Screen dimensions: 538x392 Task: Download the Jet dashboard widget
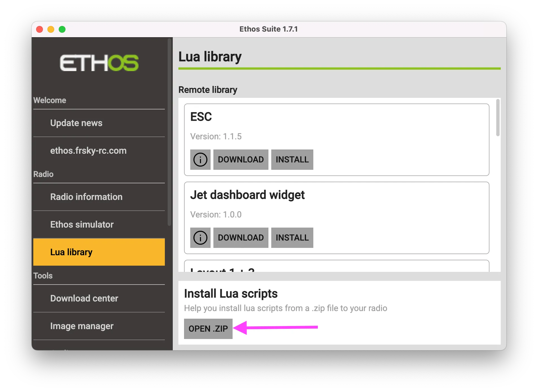(x=241, y=238)
